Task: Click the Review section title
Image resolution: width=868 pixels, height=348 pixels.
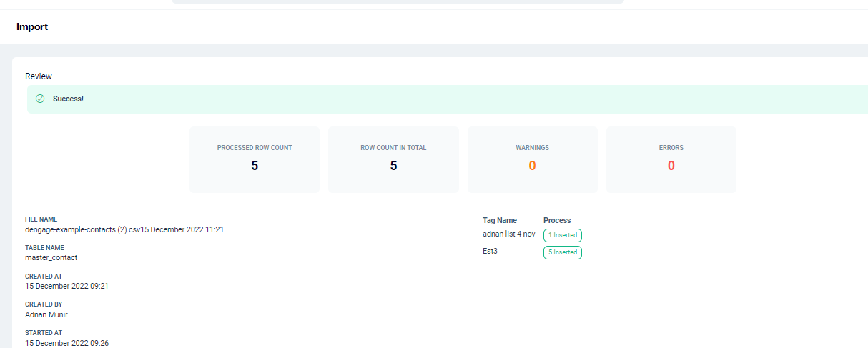Action: coord(39,76)
